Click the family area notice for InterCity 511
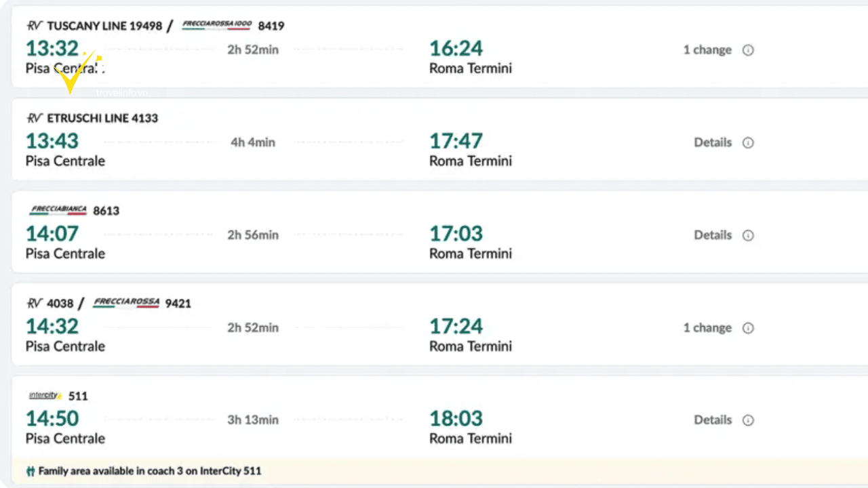This screenshot has height=488, width=868. tap(439, 470)
